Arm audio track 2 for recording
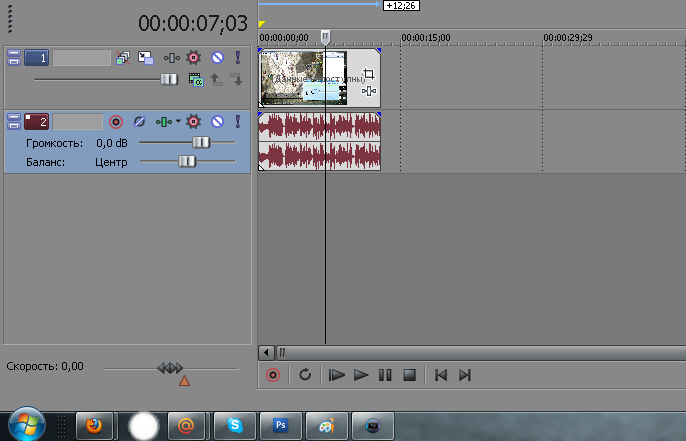Image resolution: width=686 pixels, height=441 pixels. click(116, 121)
